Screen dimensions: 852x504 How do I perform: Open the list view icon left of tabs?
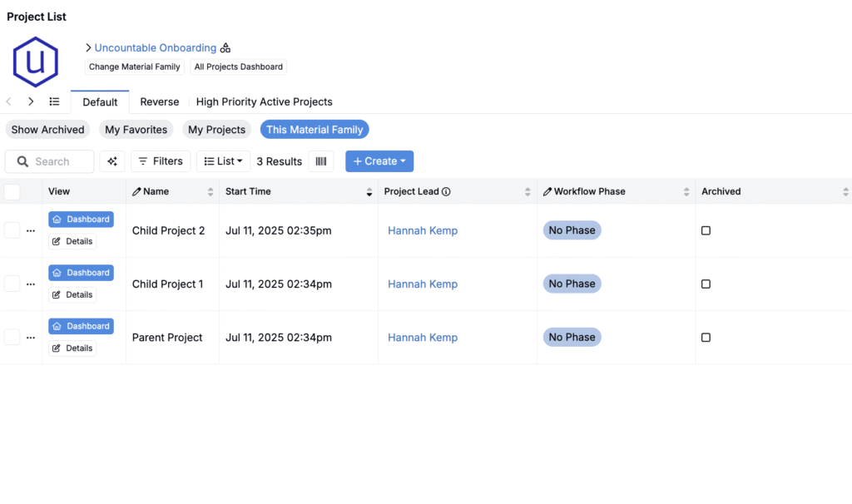pyautogui.click(x=54, y=101)
